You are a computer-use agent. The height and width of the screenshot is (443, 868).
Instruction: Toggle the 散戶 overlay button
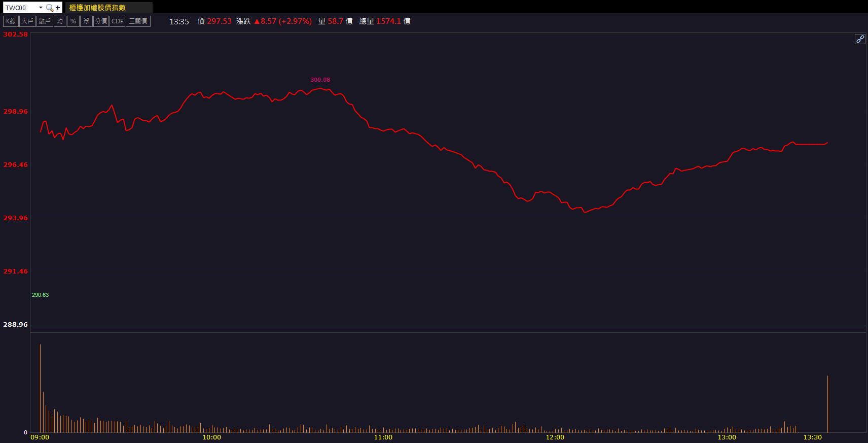click(x=45, y=21)
